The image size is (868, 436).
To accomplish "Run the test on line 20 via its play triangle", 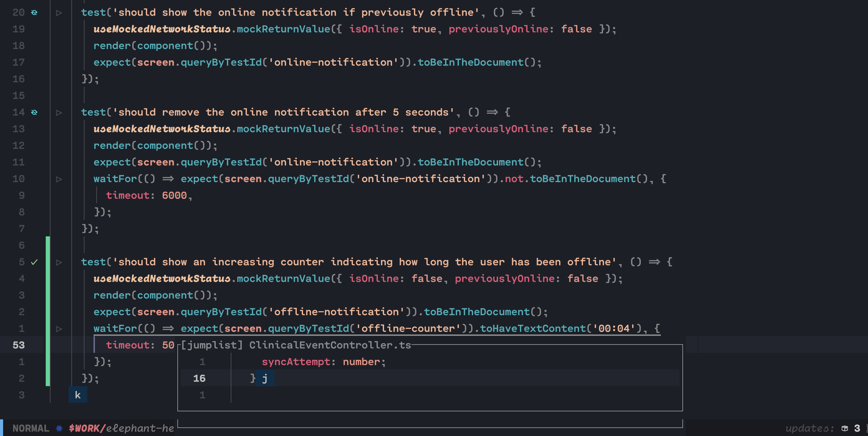I will point(59,12).
